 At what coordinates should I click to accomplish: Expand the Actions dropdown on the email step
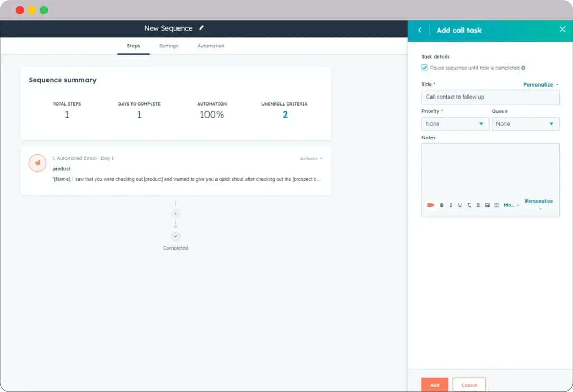[x=311, y=158]
